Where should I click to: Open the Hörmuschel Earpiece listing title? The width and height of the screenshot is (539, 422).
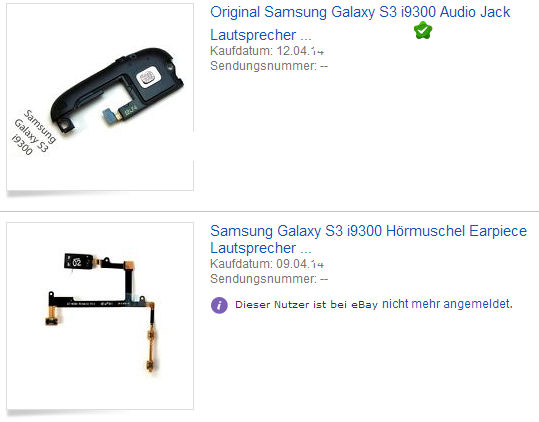point(368,239)
